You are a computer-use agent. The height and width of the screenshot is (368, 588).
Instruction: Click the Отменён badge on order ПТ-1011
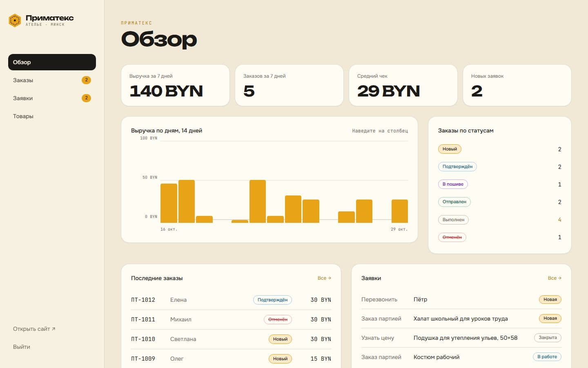pyautogui.click(x=278, y=319)
